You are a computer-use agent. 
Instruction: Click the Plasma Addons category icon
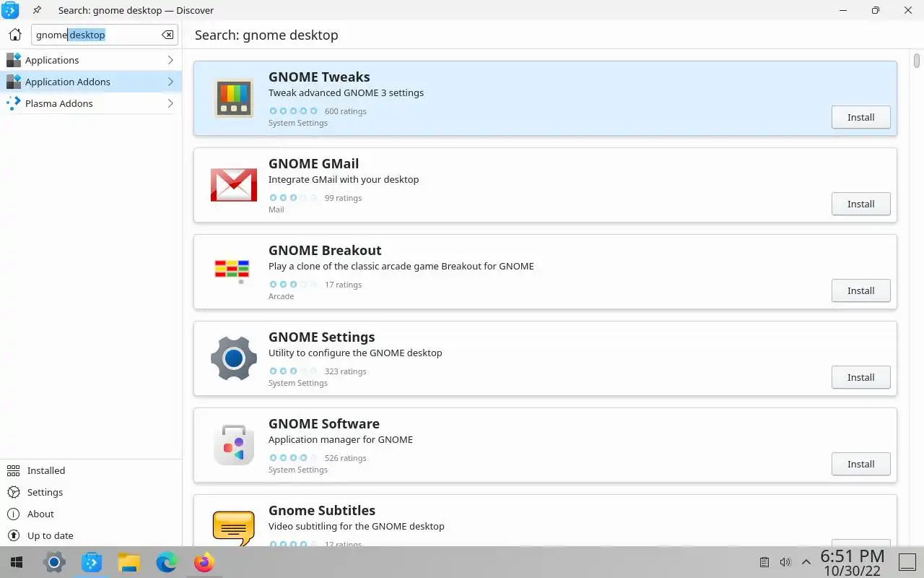click(14, 103)
